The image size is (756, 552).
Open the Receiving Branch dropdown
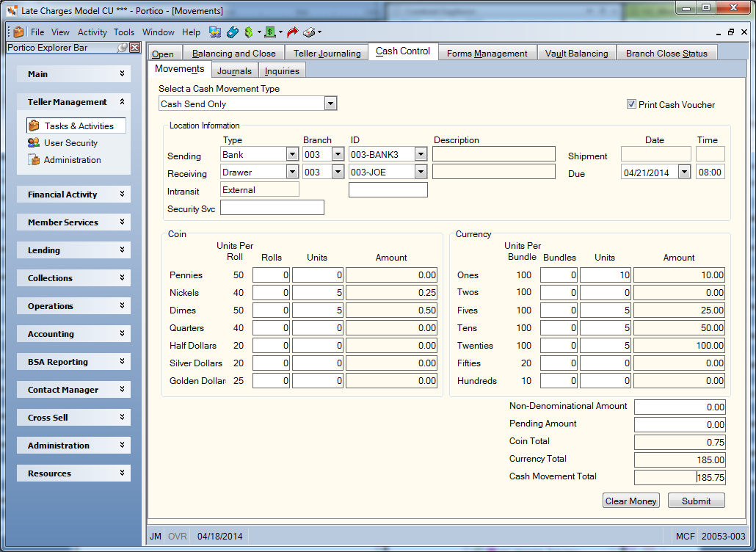click(338, 172)
